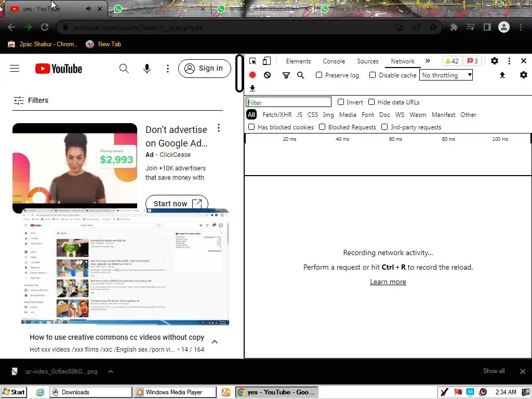Go back in browser history
532x399 pixels.
click(11, 27)
